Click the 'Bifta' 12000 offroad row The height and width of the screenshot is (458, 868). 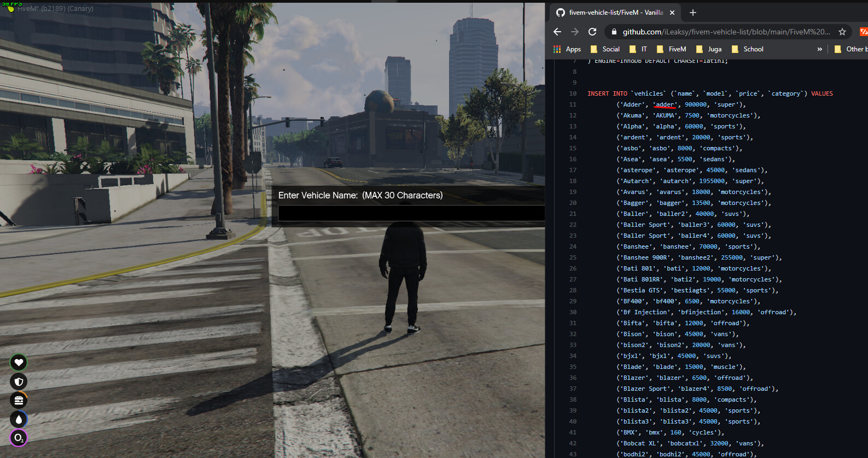tap(683, 323)
